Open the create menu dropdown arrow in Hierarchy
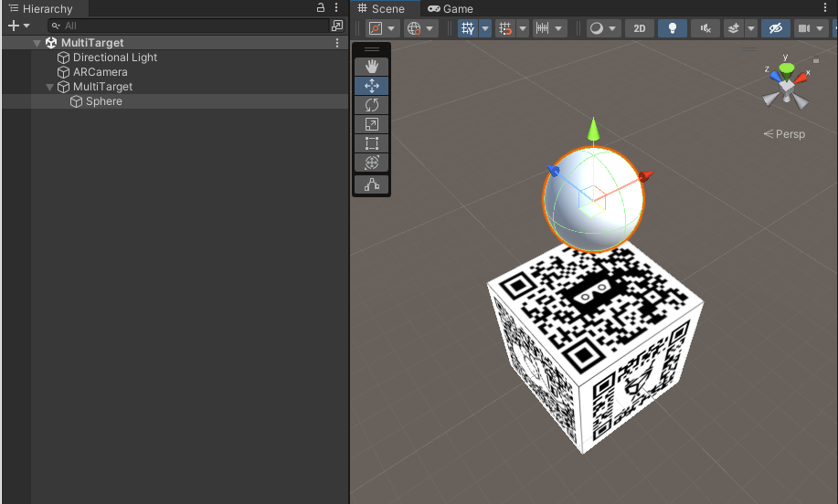Image resolution: width=838 pixels, height=504 pixels. [27, 26]
